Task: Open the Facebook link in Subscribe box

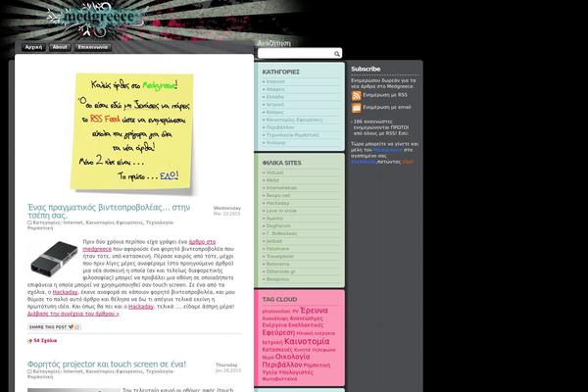Action: (364, 162)
